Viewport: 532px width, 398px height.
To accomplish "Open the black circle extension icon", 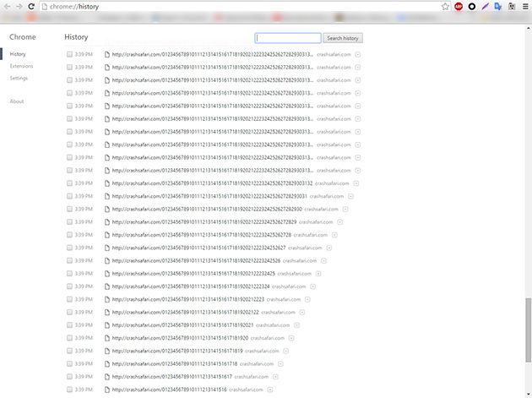I will tap(471, 7).
